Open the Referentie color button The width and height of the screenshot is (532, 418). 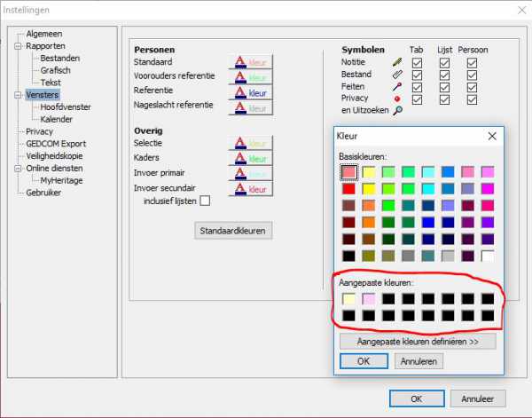click(249, 92)
